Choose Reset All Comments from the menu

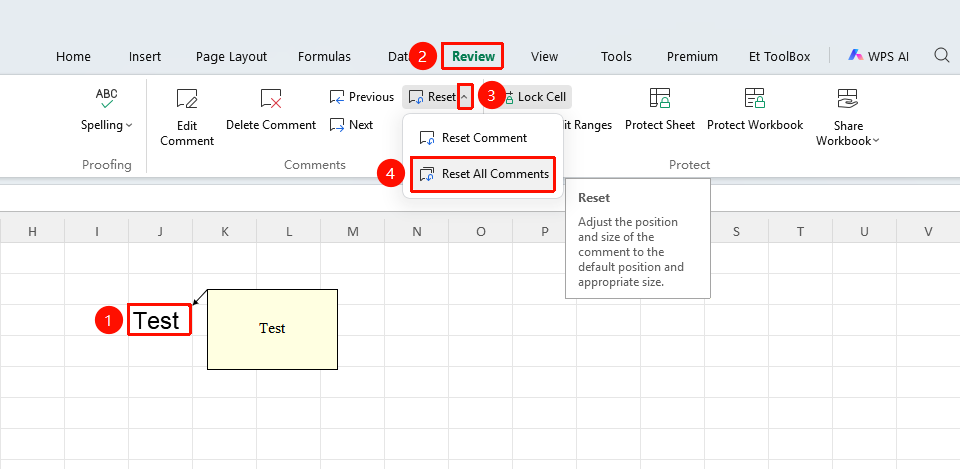tap(483, 174)
